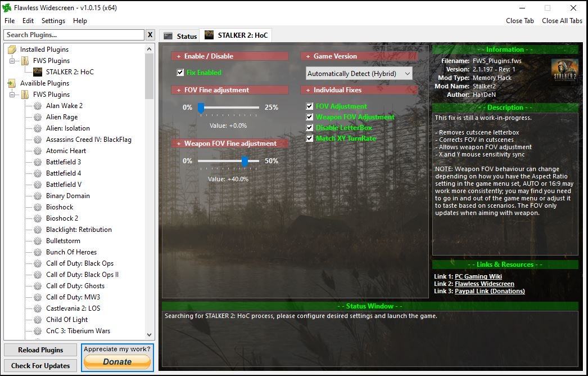Viewport: 588px width, 376px height.
Task: Toggle the Fix Enabled checkbox
Action: (x=180, y=73)
